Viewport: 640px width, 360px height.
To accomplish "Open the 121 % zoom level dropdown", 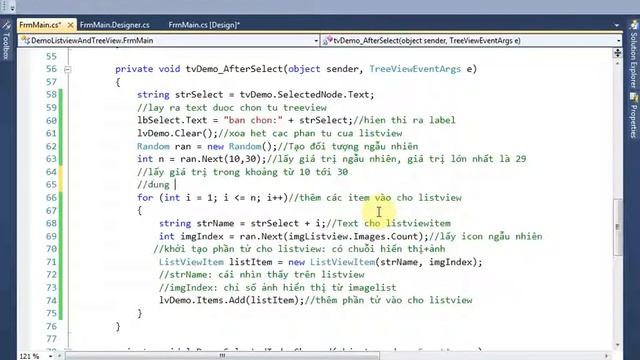I will click(50, 356).
